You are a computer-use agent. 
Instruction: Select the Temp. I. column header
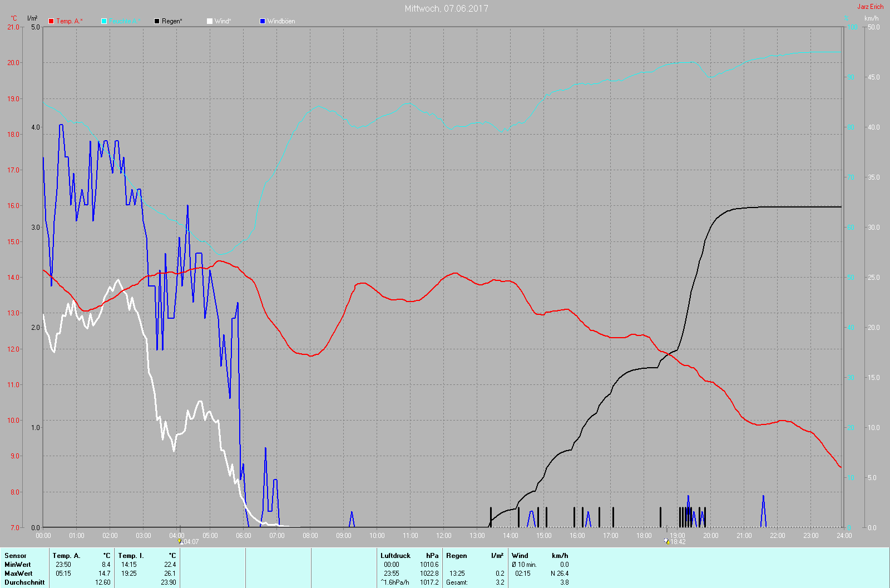(131, 555)
